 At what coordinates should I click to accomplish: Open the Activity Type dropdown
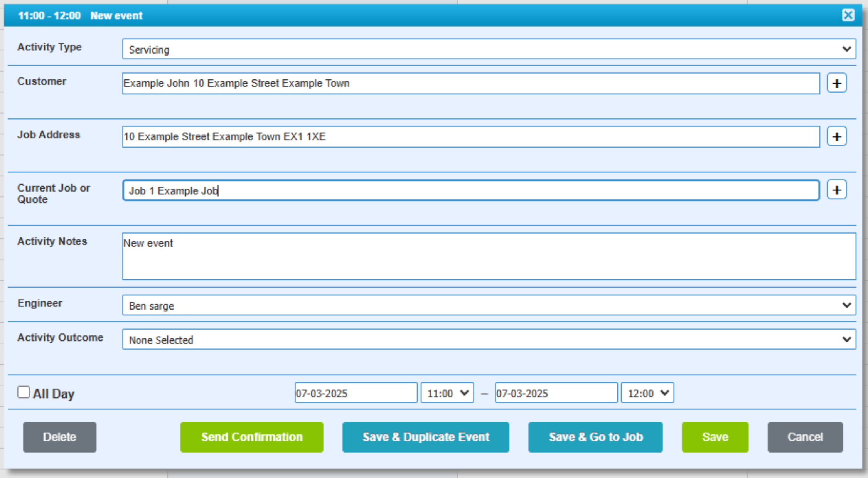pyautogui.click(x=489, y=49)
